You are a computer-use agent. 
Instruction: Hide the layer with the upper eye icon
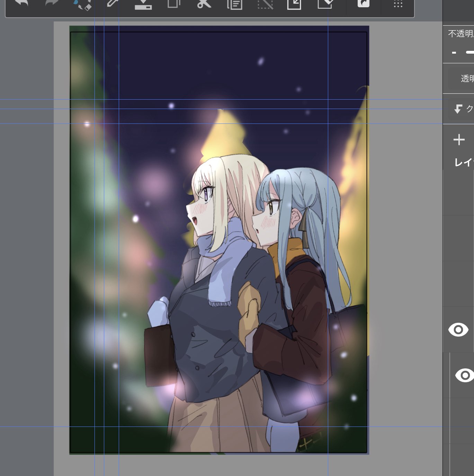(x=458, y=330)
